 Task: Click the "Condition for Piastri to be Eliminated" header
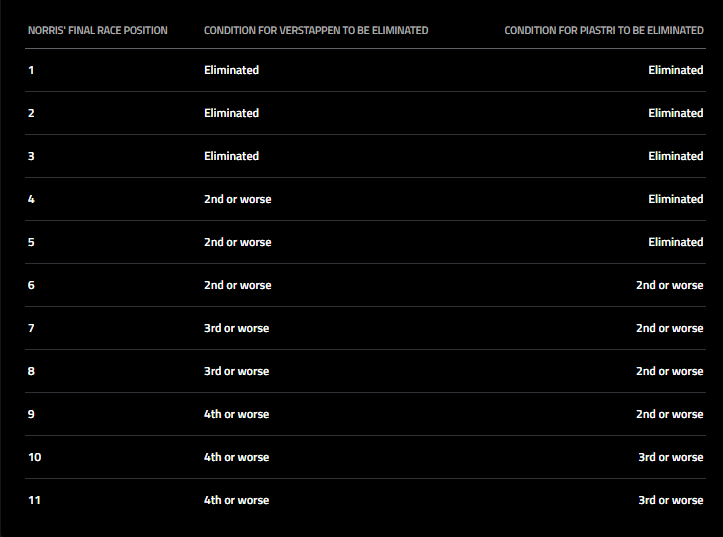[603, 31]
